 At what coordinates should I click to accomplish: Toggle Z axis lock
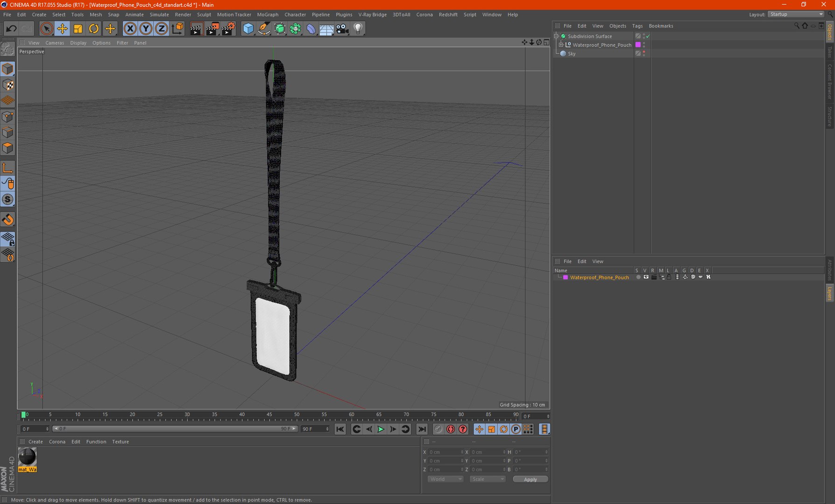coord(161,28)
